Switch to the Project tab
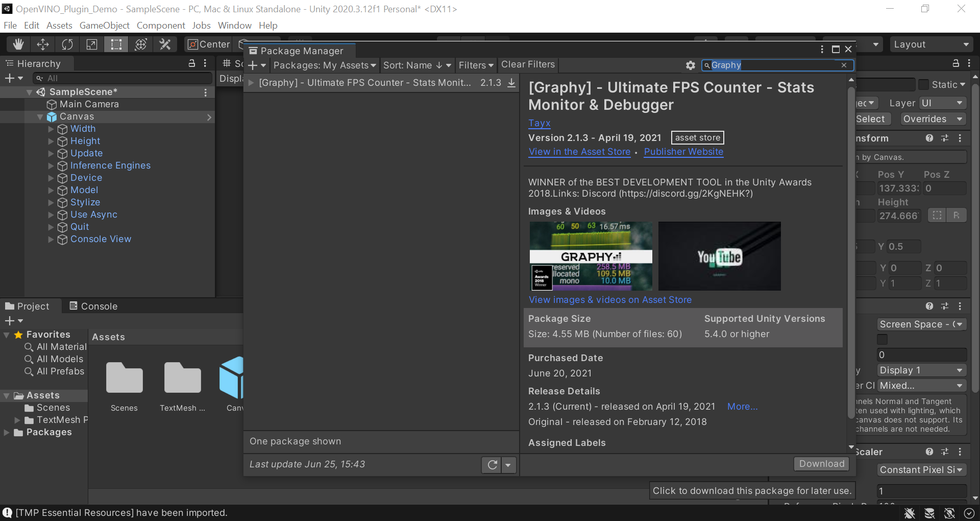Image resolution: width=980 pixels, height=521 pixels. coord(28,306)
